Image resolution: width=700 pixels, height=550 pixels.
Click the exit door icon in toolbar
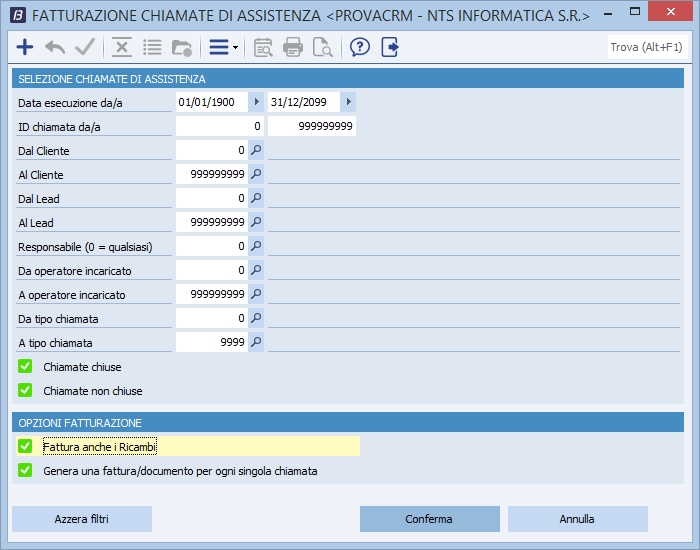tap(390, 47)
